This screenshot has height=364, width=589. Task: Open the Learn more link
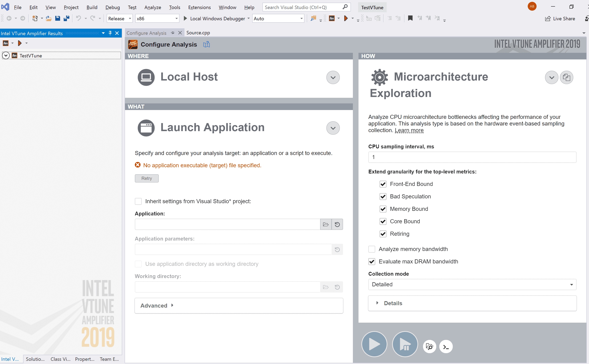pos(409,130)
